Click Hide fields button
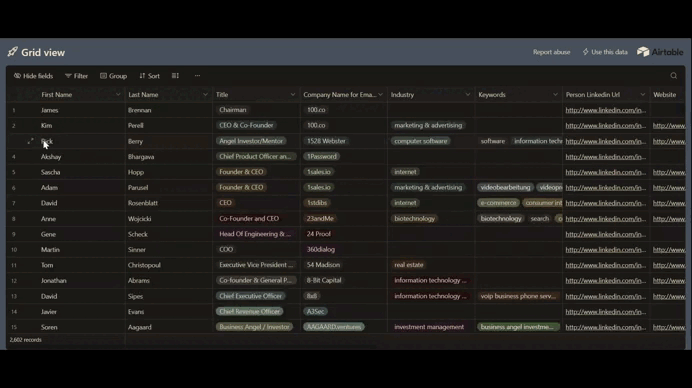 (34, 76)
